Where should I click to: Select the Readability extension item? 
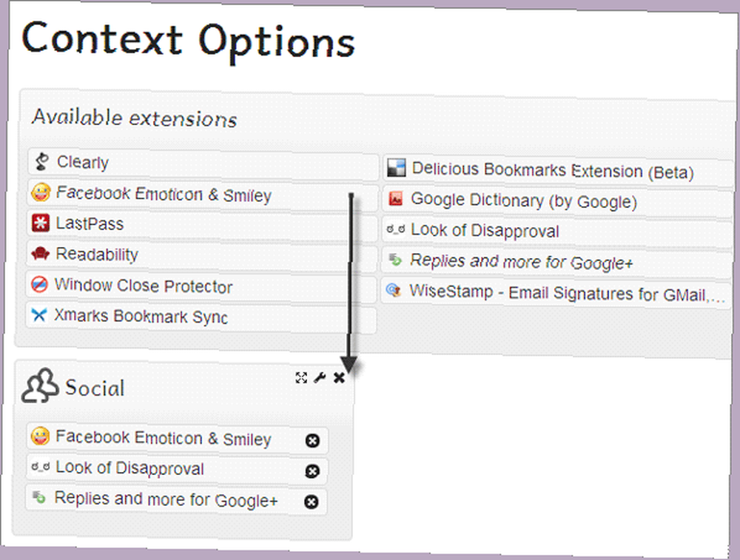pyautogui.click(x=97, y=254)
